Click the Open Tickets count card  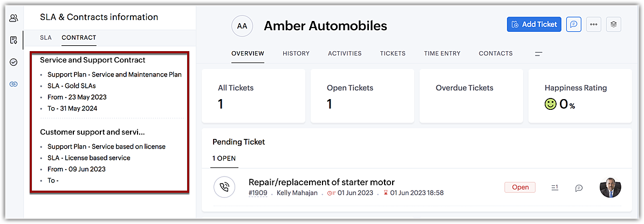(362, 96)
